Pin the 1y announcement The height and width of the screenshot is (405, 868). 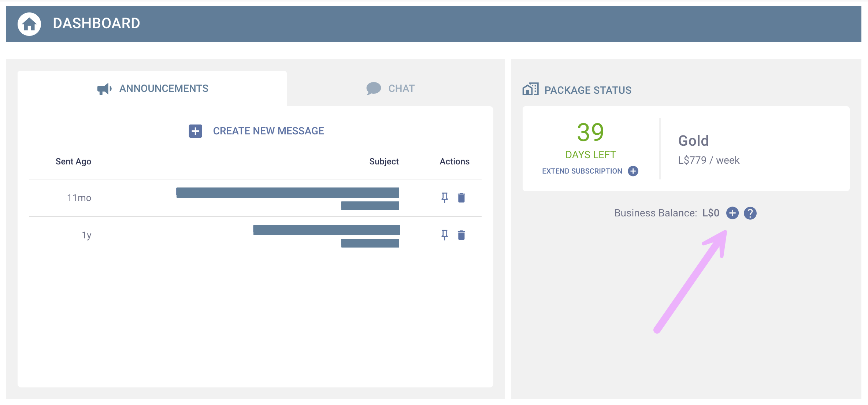445,235
